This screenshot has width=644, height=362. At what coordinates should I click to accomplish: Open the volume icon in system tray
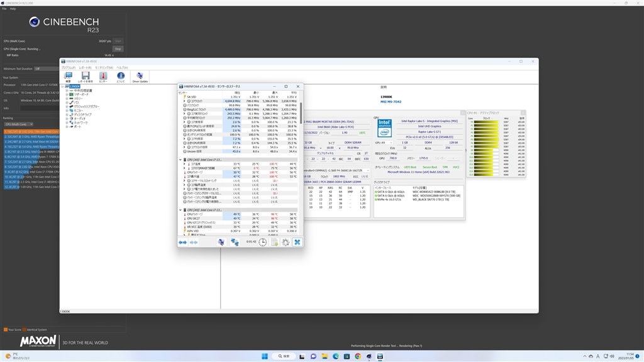(612, 356)
